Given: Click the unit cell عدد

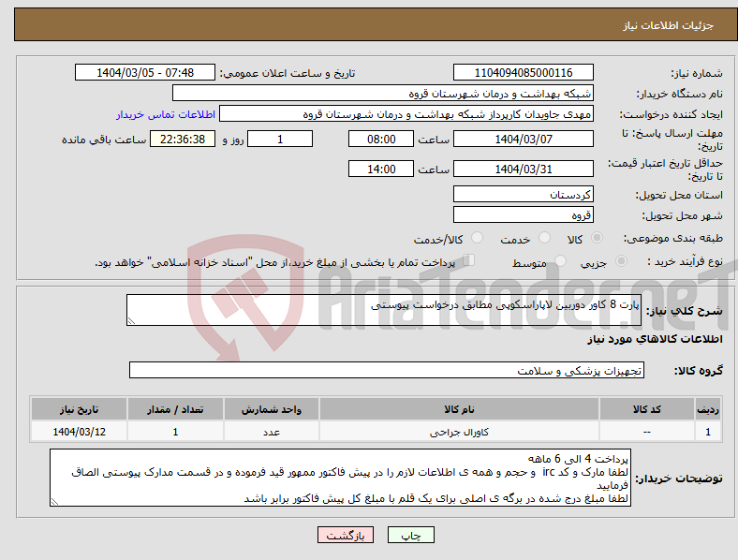Looking at the screenshot, I should [x=272, y=432].
